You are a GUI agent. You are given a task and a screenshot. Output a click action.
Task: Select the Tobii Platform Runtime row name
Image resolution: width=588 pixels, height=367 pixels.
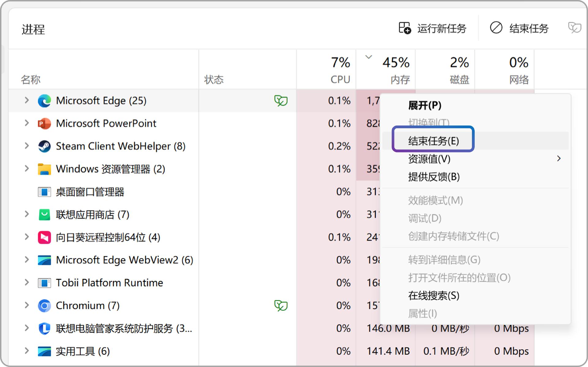(x=109, y=283)
